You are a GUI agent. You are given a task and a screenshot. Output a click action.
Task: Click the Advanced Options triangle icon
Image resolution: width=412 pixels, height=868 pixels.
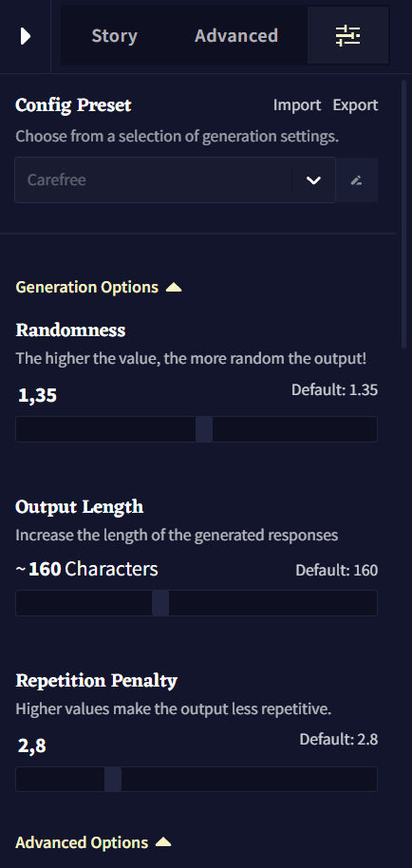point(163,842)
